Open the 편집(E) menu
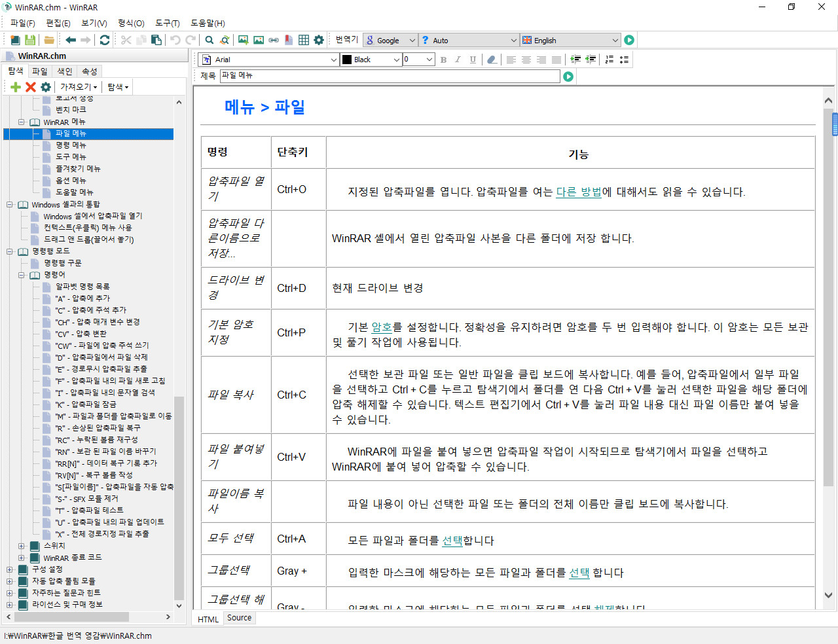This screenshot has width=838, height=644. click(58, 23)
